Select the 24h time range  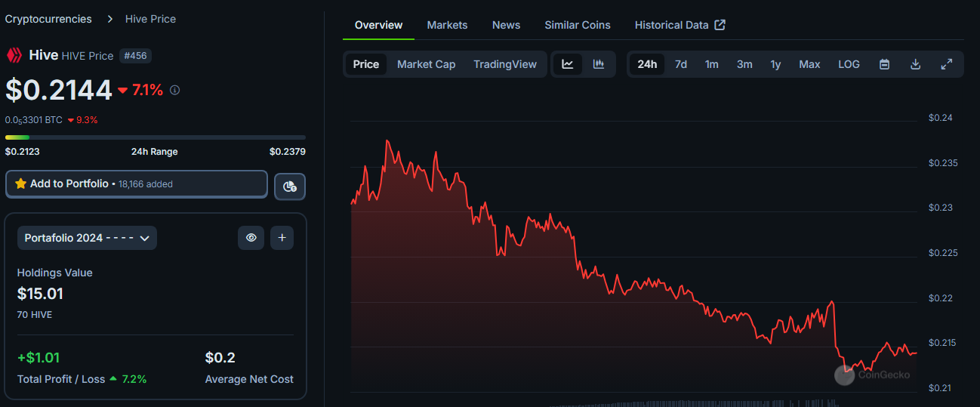click(647, 64)
